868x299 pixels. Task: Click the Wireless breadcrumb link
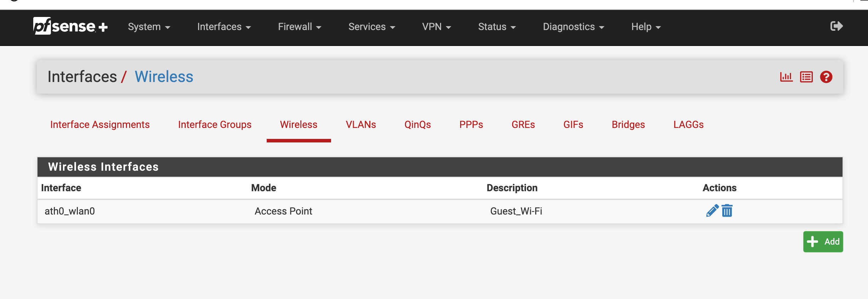(164, 77)
